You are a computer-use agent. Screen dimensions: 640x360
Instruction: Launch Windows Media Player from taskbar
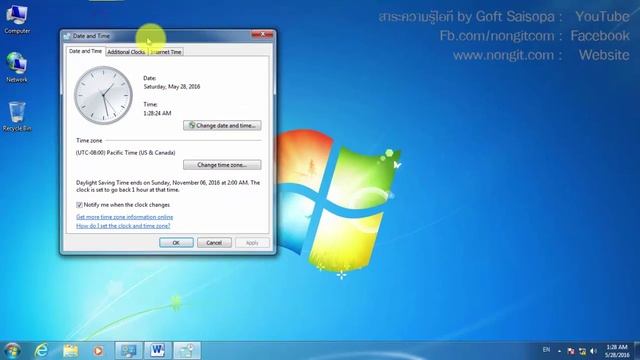tap(98, 351)
